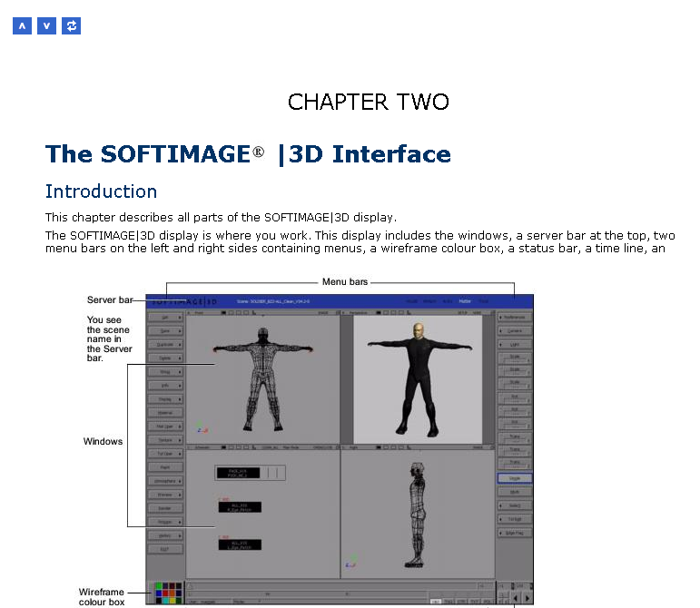
Task: Click the play forward arrow on time line
Action: (527, 599)
